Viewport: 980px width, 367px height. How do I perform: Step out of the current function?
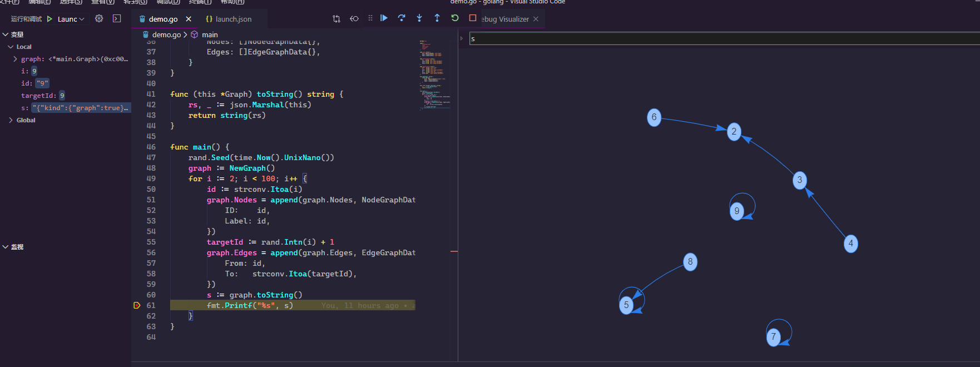(437, 18)
